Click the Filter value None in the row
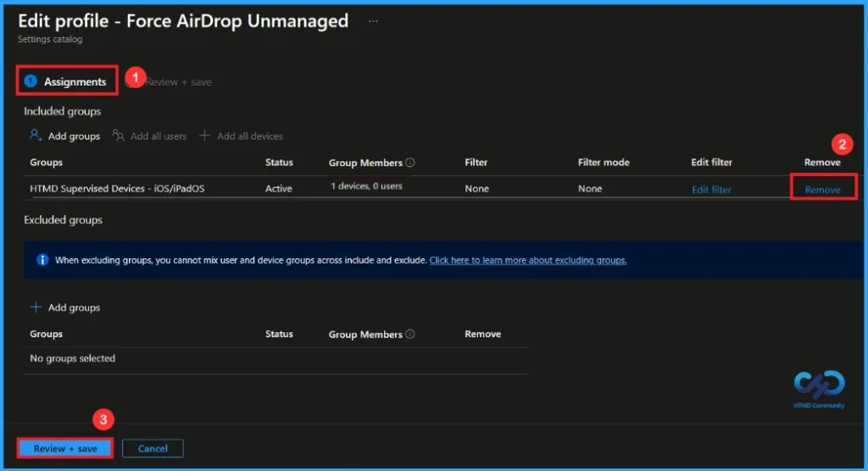Image resolution: width=868 pixels, height=471 pixels. 476,188
